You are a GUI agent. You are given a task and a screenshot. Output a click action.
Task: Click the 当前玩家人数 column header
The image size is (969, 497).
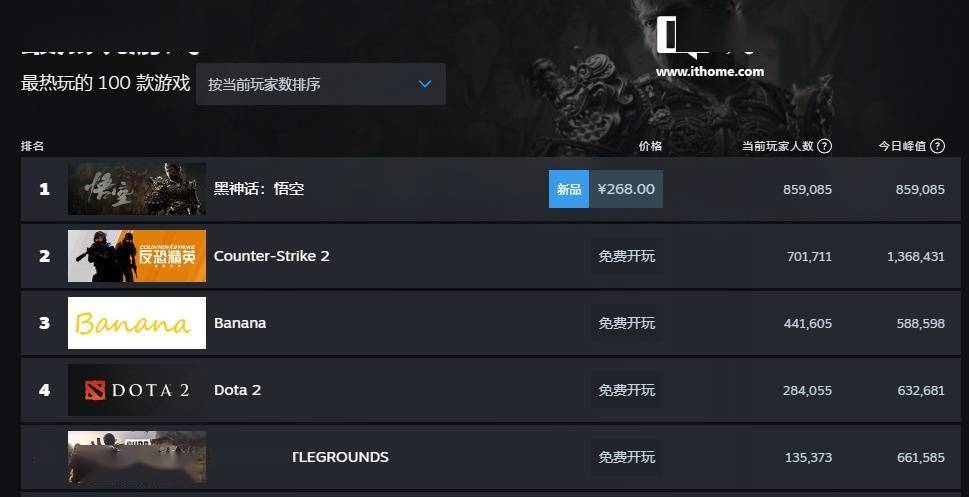[777, 146]
